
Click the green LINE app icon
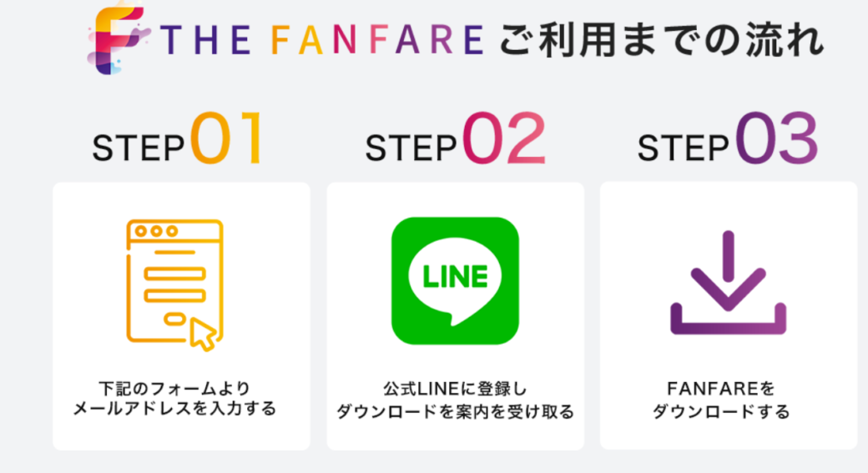click(x=455, y=280)
